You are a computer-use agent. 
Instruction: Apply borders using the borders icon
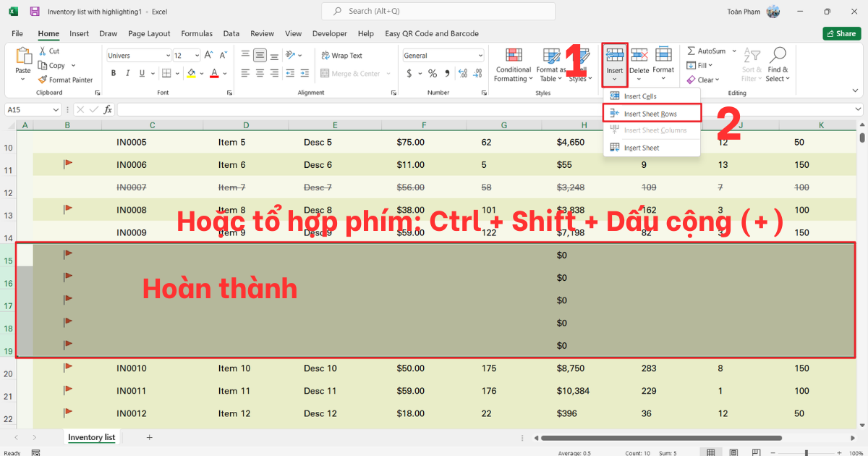coord(166,73)
